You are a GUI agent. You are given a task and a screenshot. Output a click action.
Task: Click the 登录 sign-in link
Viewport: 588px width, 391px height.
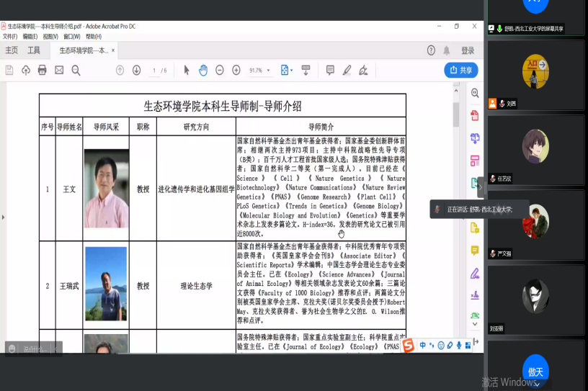468,50
